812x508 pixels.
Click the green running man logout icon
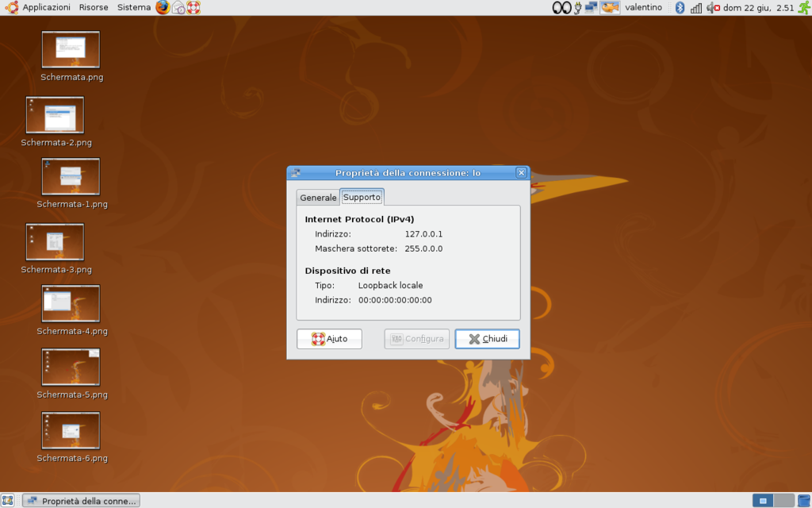tap(803, 8)
